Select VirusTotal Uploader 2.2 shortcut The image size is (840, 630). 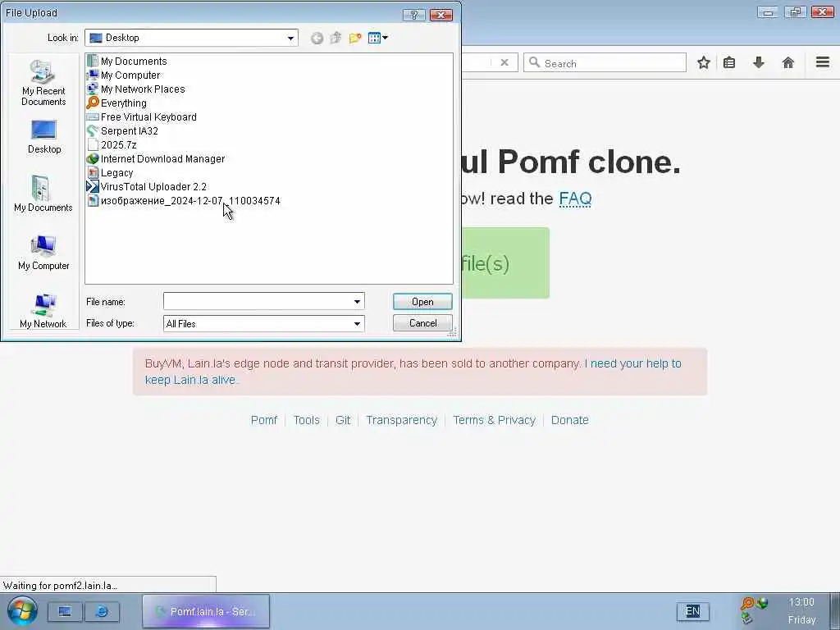(x=146, y=186)
